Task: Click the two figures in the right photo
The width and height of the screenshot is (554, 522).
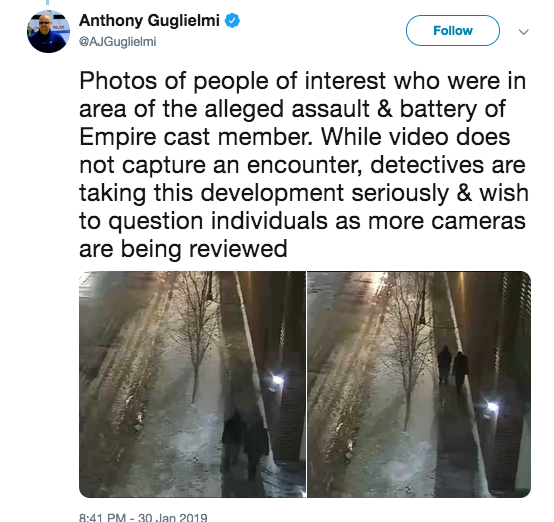Action: coord(453,369)
